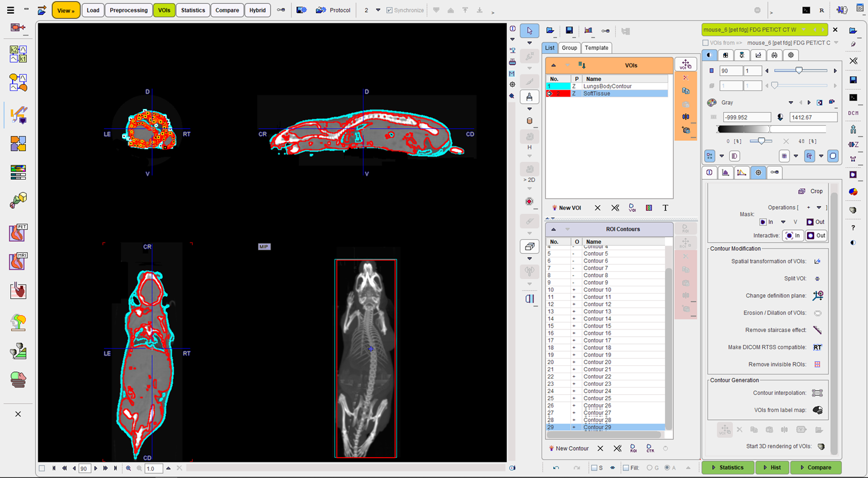The height and width of the screenshot is (478, 868).
Task: Toggle the checkbox below the image viewer
Action: click(42, 468)
